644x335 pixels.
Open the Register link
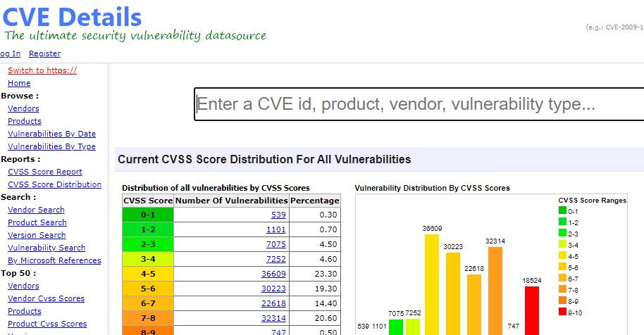pyautogui.click(x=44, y=53)
